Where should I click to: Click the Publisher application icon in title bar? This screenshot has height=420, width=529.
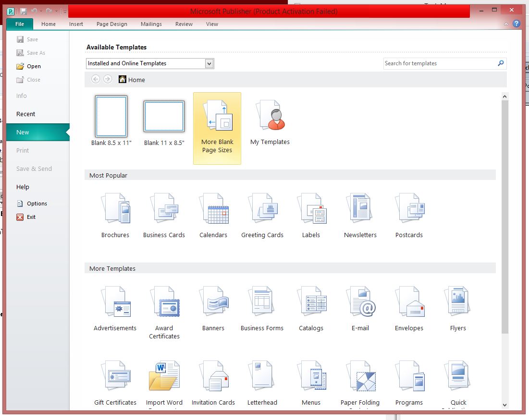[11, 12]
